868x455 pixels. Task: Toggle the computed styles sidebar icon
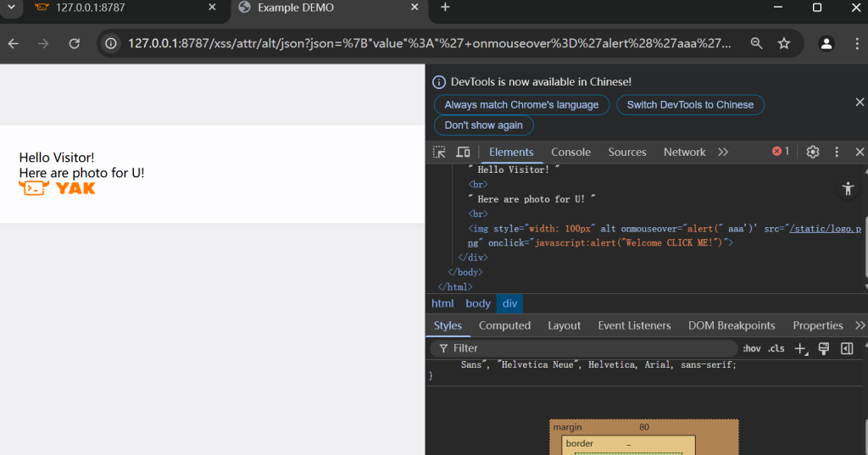[846, 348]
